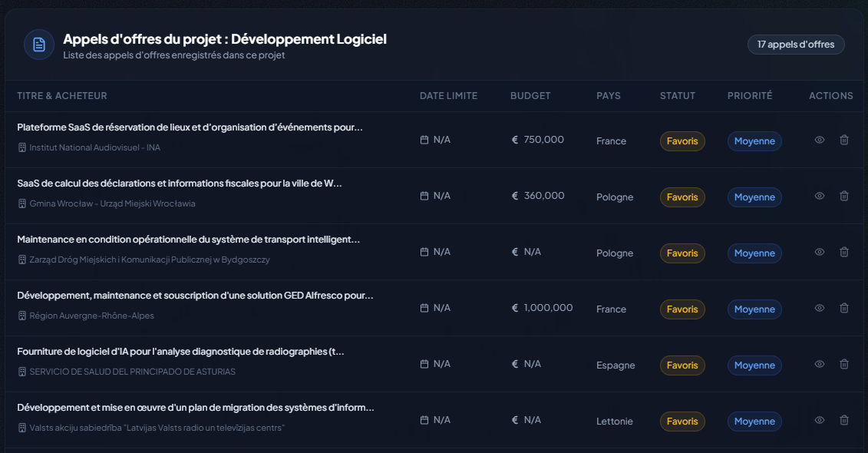The width and height of the screenshot is (868, 453).
Task: Delete the Institut National Audiovisuel tender
Action: (844, 141)
